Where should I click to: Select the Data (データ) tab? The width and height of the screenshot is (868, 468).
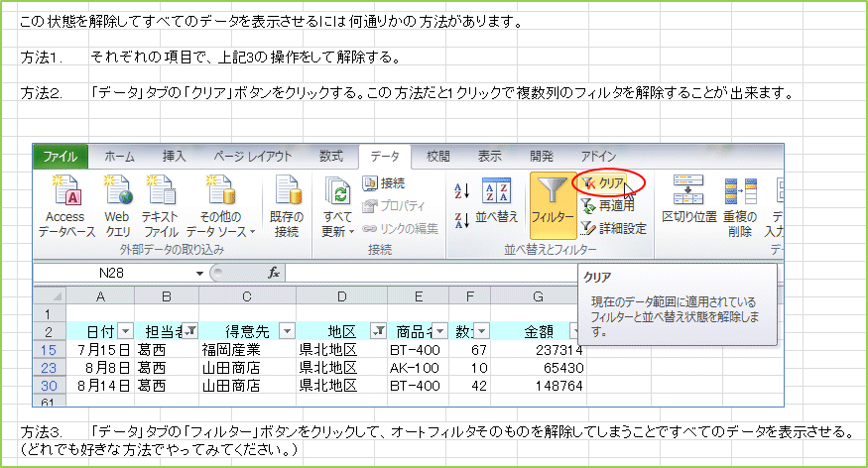tap(385, 157)
